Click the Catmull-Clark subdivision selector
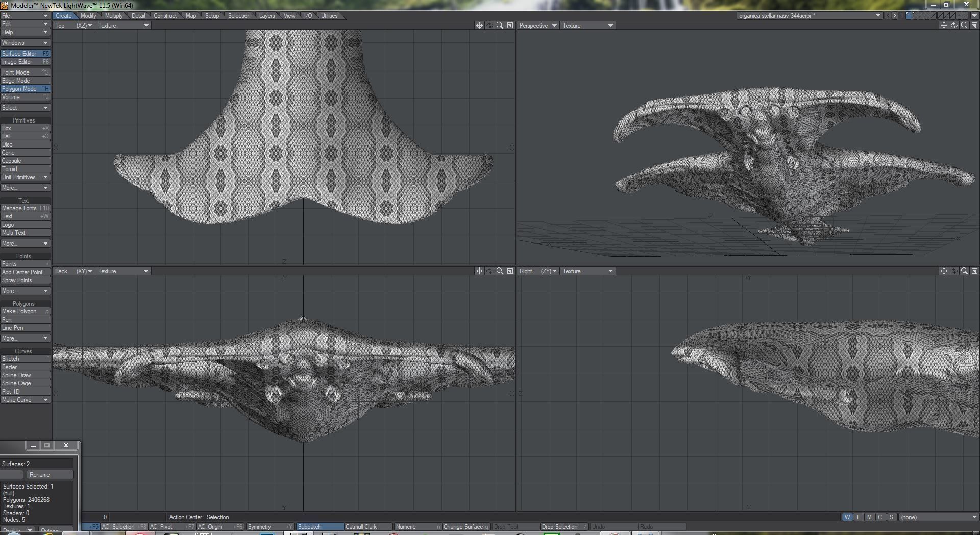Screen dimensions: 980x535 click(x=368, y=527)
